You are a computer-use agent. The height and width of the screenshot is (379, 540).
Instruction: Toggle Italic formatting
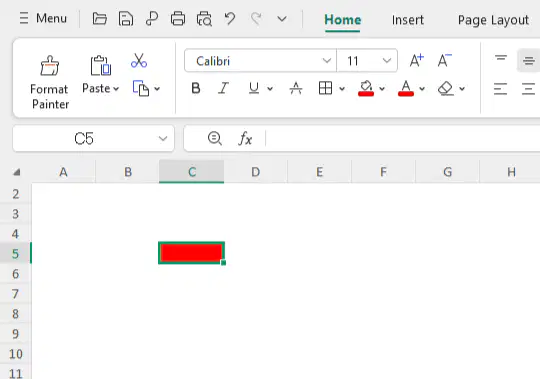click(224, 88)
